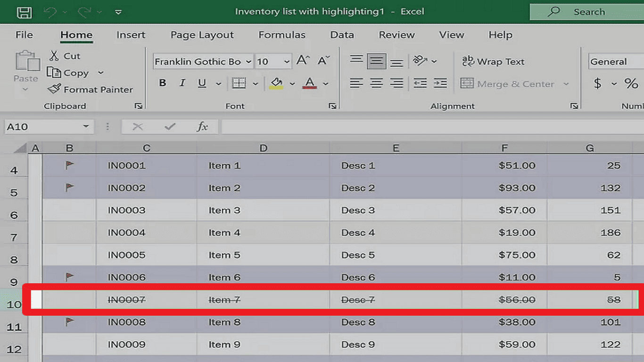The height and width of the screenshot is (362, 644).
Task: Copy the selected cells
Action: click(x=68, y=73)
